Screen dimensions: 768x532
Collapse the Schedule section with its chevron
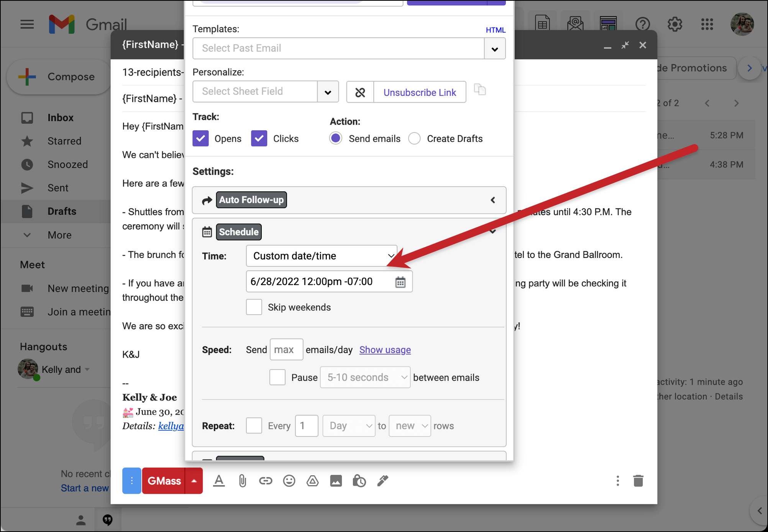click(493, 231)
